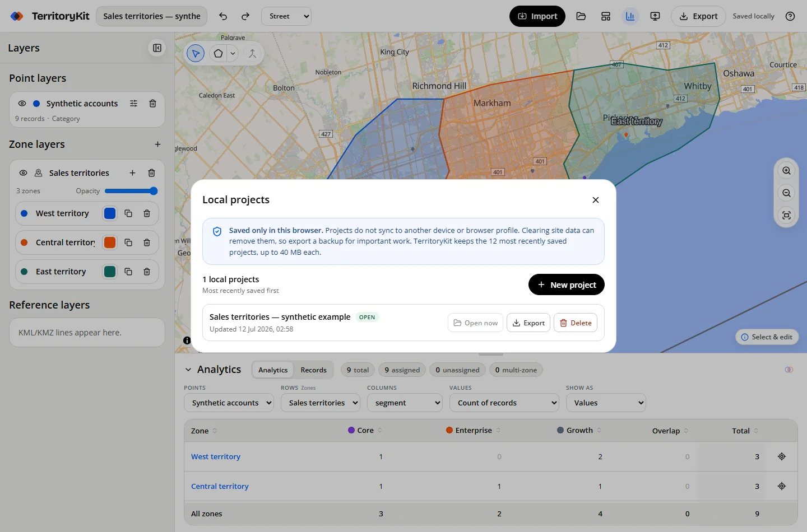Viewport: 807px width, 532px height.
Task: Open local projects folder icon
Action: (x=581, y=16)
